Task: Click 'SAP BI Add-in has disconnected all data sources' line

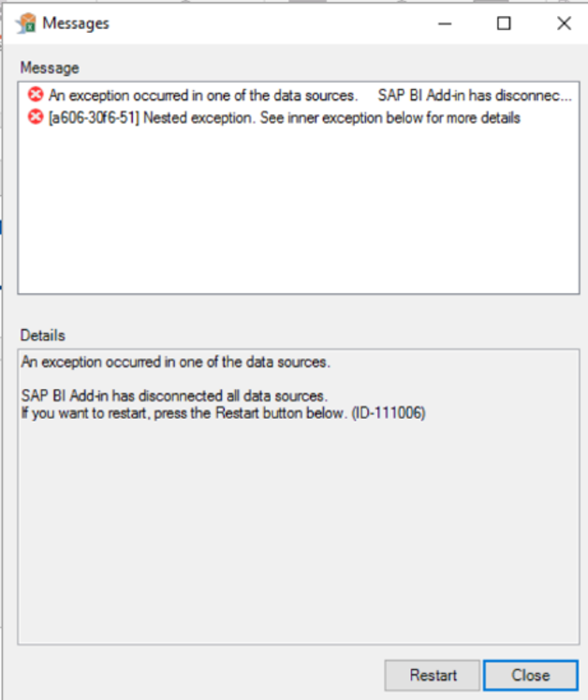Action: point(174,396)
